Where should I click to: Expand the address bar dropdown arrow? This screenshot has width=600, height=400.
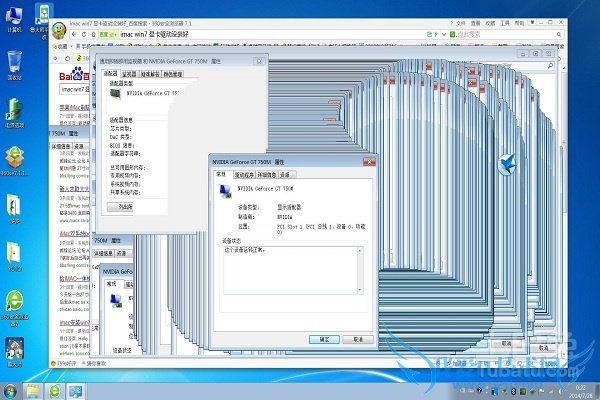coord(444,34)
